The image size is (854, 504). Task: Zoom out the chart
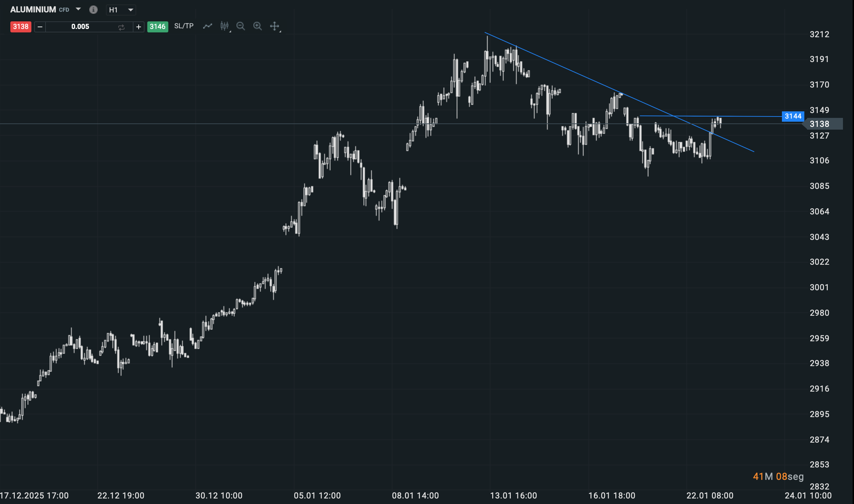pos(241,26)
